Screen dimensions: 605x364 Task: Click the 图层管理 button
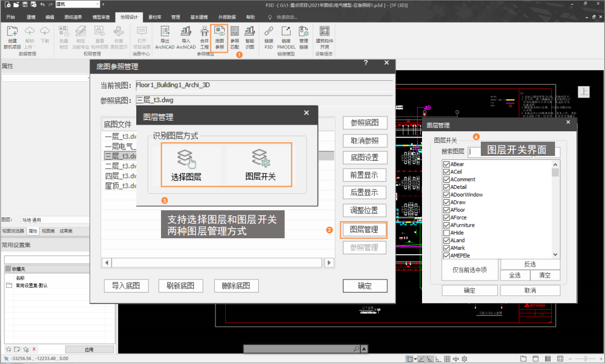(364, 229)
